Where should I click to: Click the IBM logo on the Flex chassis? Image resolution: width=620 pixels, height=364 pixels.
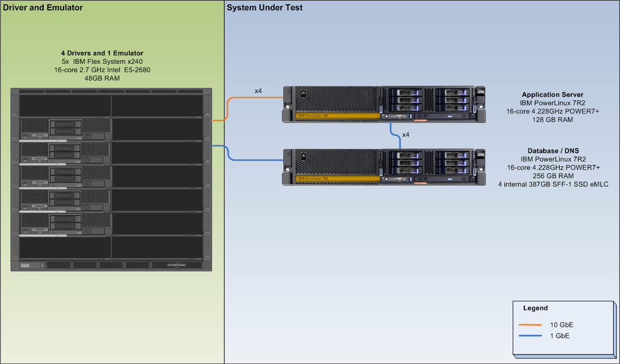point(25,266)
